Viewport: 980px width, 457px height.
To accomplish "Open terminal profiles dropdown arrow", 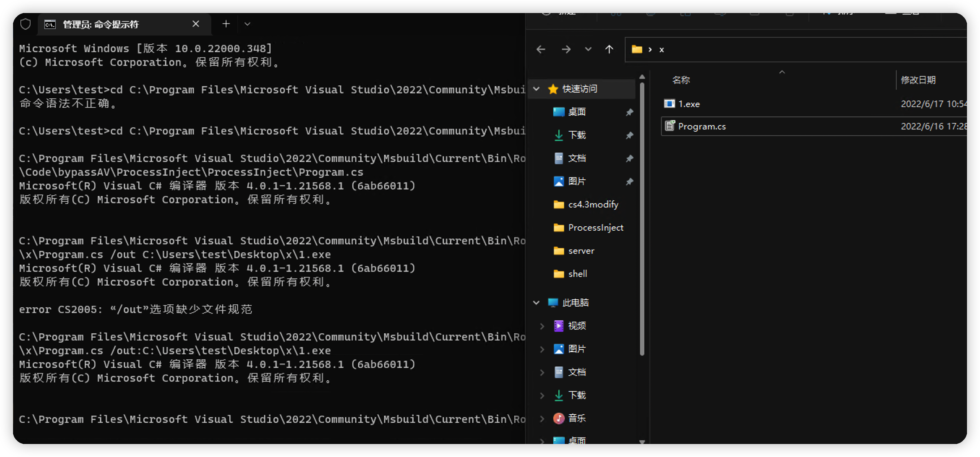I will 247,24.
